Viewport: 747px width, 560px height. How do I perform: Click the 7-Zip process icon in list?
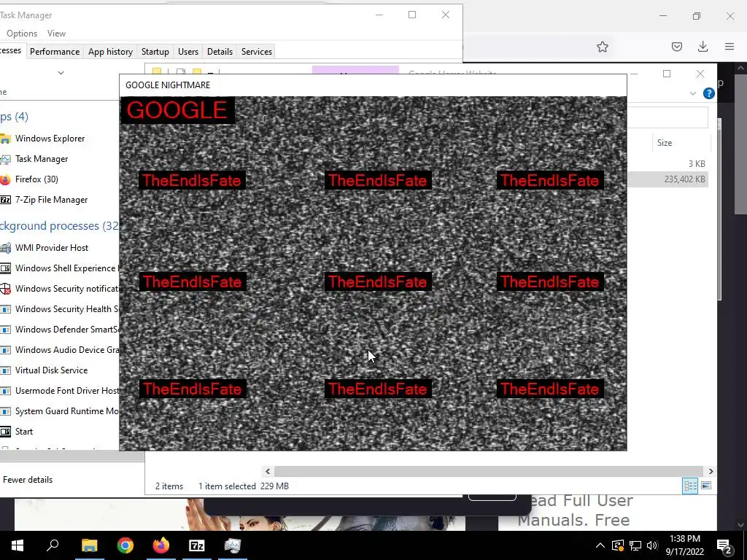click(5, 200)
